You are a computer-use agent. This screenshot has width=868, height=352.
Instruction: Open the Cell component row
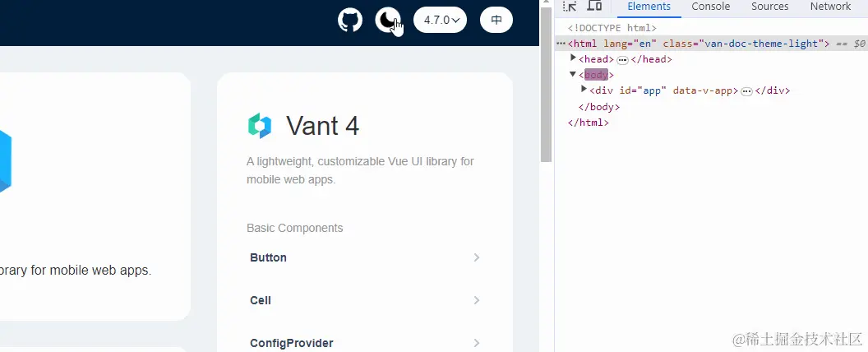pos(365,300)
